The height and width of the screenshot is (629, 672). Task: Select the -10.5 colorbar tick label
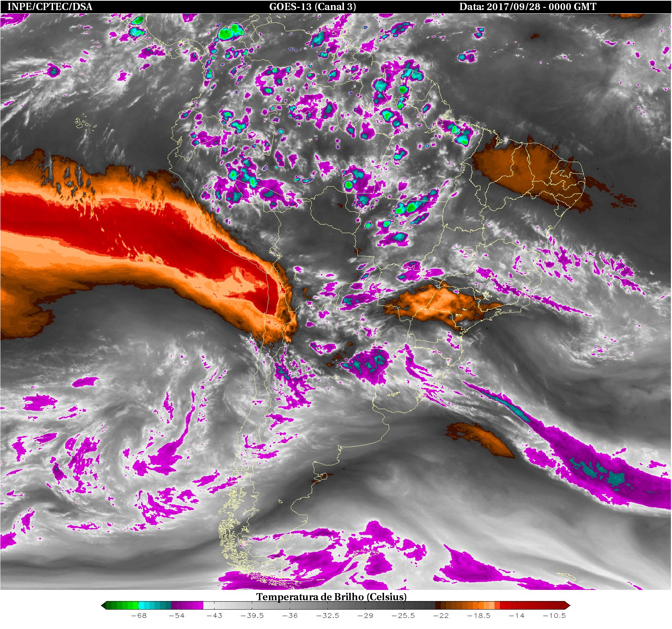[x=554, y=616]
